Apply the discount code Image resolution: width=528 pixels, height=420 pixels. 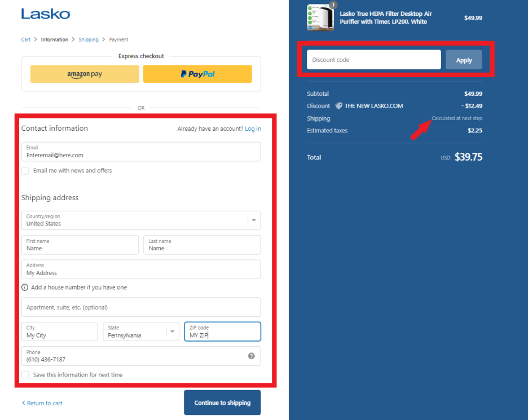(x=464, y=60)
